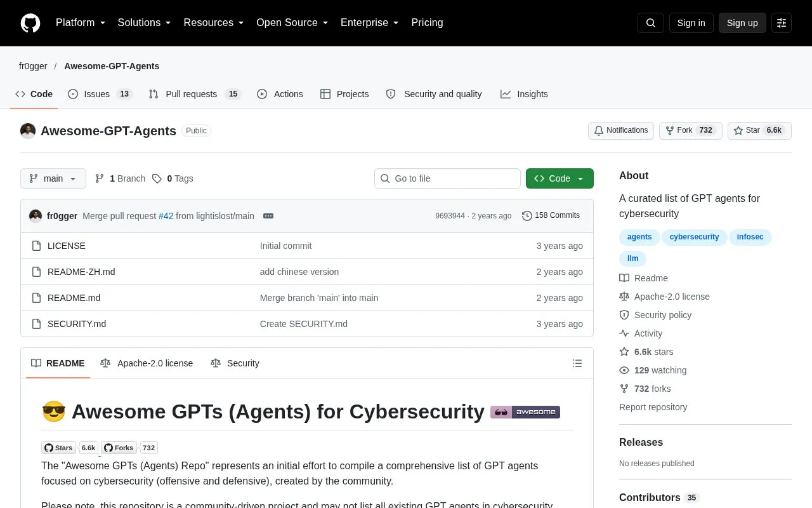
Task: Expand the Resources menu
Action: [x=214, y=23]
